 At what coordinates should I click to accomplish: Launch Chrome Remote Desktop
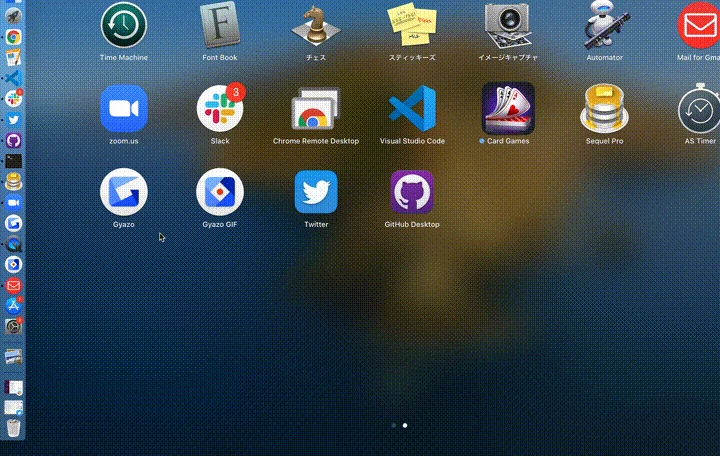pyautogui.click(x=316, y=109)
